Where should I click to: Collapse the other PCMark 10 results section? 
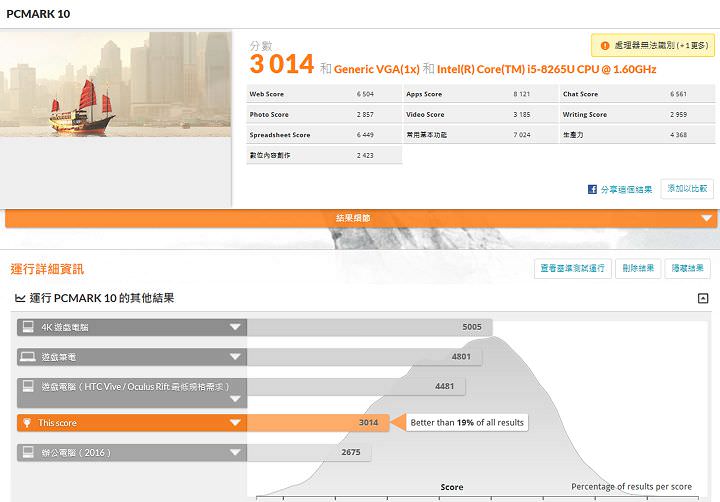click(x=703, y=298)
